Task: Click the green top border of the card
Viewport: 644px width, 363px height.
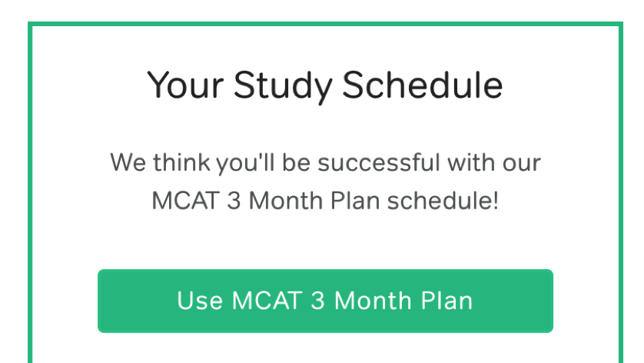Action: pyautogui.click(x=325, y=24)
